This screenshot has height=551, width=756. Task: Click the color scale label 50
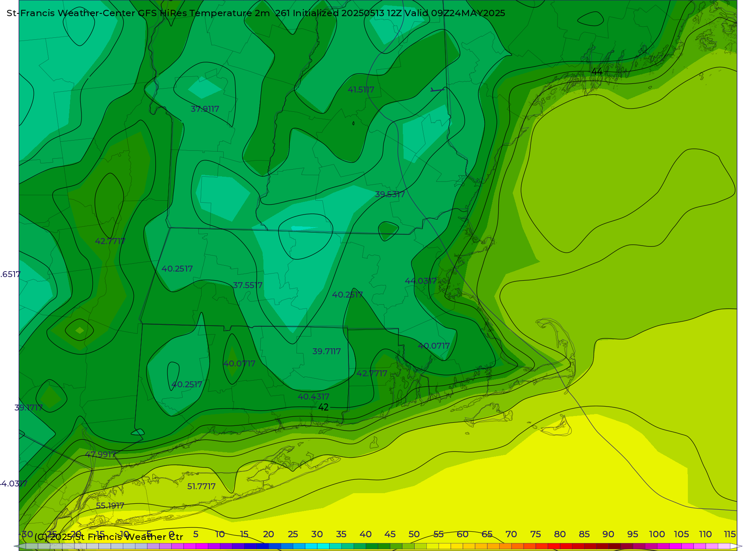point(414,534)
